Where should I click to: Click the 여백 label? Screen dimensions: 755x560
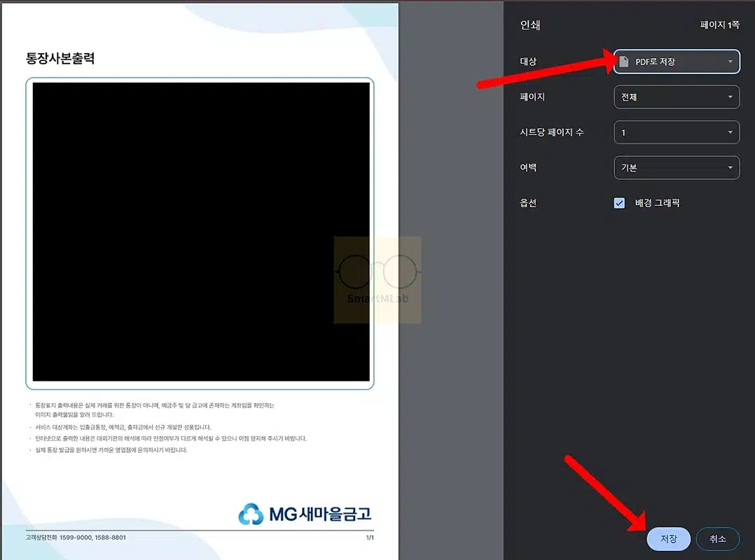pyautogui.click(x=528, y=167)
